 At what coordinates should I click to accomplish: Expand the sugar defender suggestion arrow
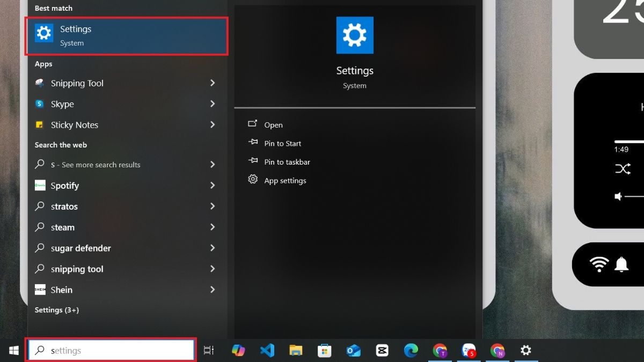(x=213, y=248)
